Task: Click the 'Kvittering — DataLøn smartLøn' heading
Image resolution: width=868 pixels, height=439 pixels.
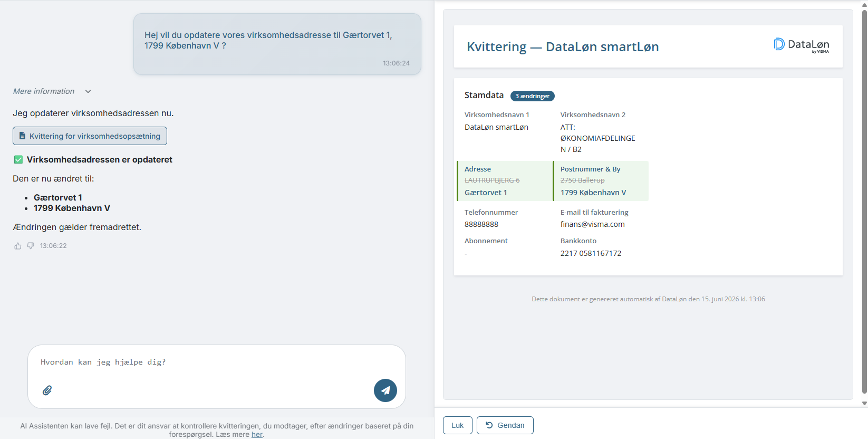Action: [x=563, y=47]
